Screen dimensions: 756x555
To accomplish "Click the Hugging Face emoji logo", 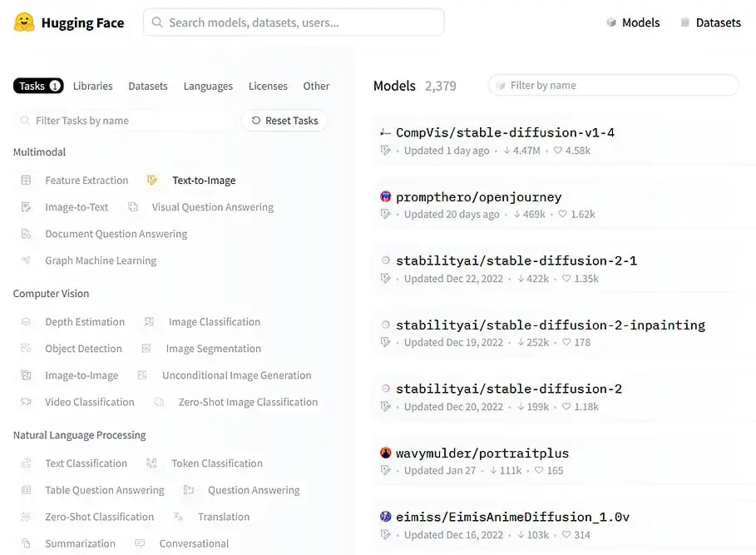I will coord(24,22).
